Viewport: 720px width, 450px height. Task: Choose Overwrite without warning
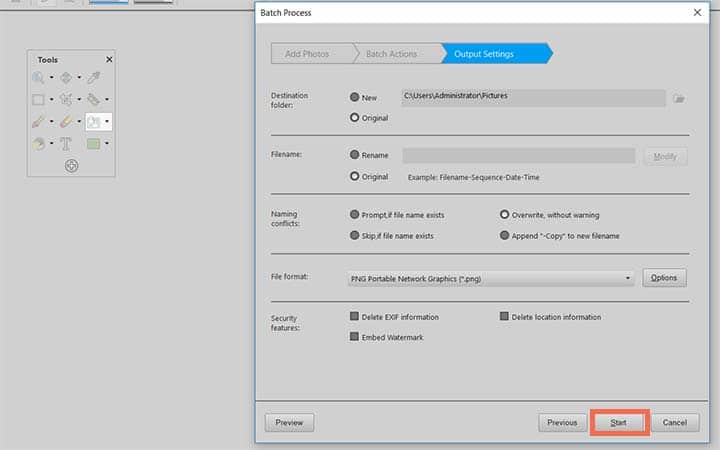click(x=505, y=214)
